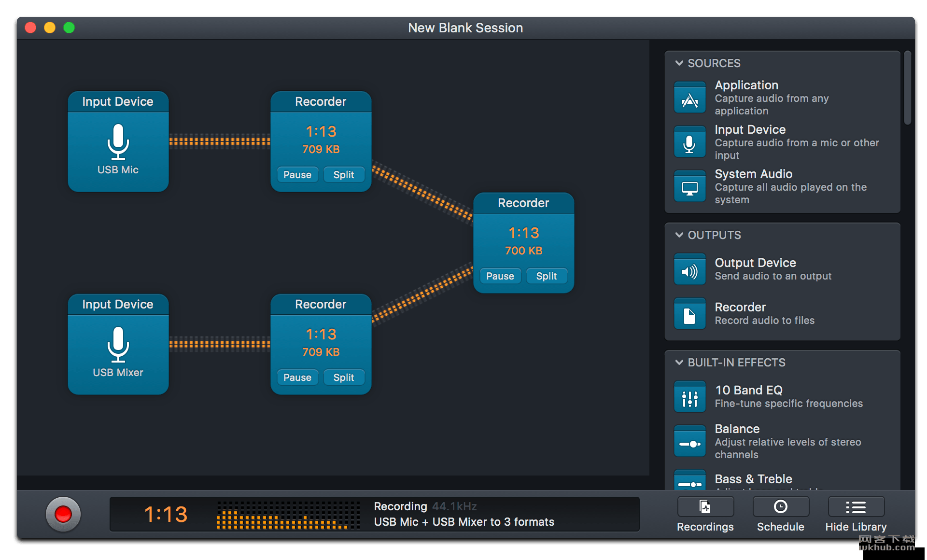Collapse the BUILT-IN EFFECTS section
Screen dimensions: 927x560
pos(679,363)
